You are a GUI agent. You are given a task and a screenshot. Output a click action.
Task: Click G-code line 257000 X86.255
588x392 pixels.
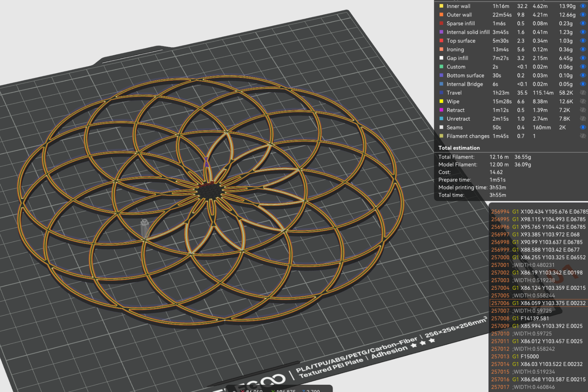[x=539, y=257]
